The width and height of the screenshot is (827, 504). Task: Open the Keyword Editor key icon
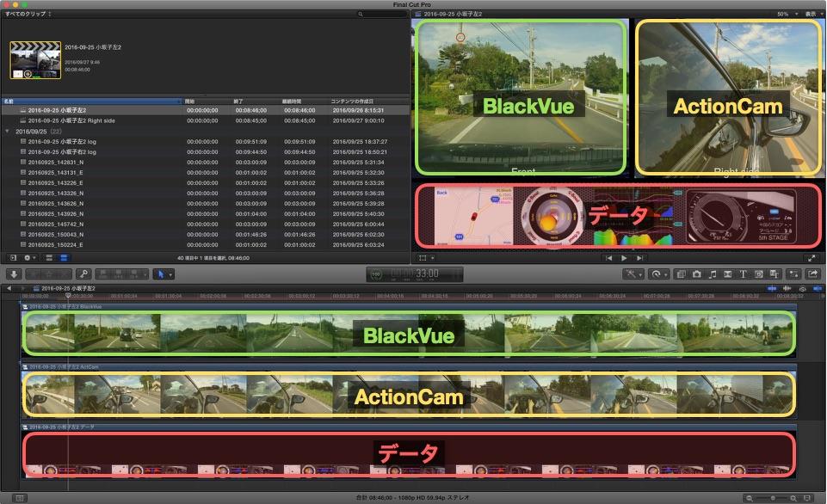(x=83, y=274)
